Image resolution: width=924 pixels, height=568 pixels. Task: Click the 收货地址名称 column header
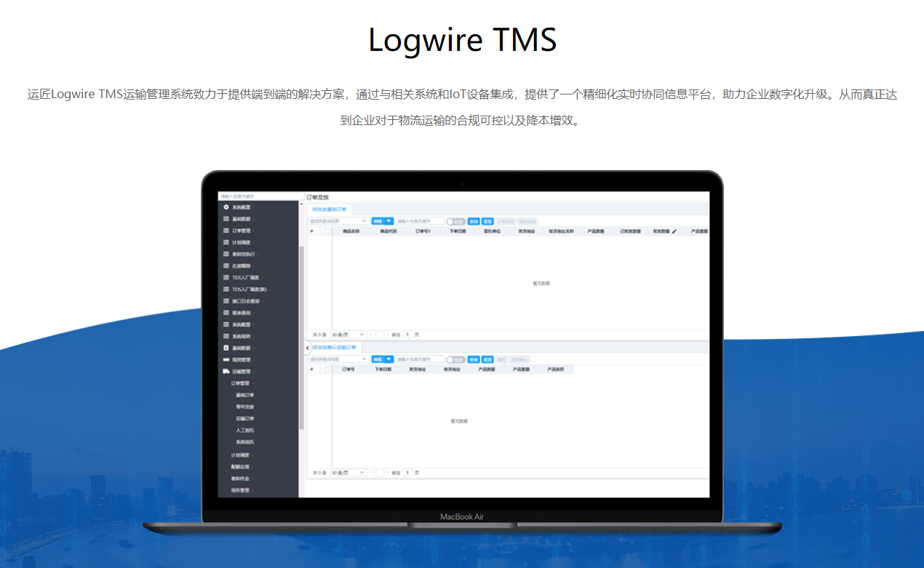[561, 231]
